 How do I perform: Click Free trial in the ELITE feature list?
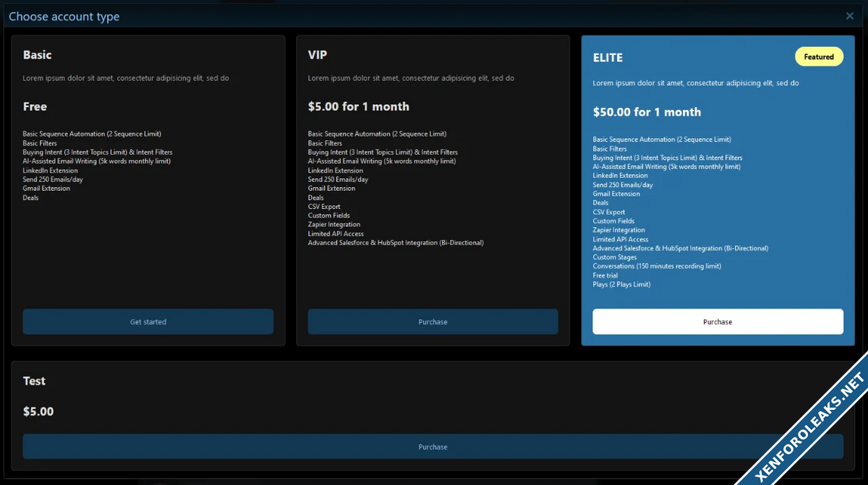coord(605,275)
